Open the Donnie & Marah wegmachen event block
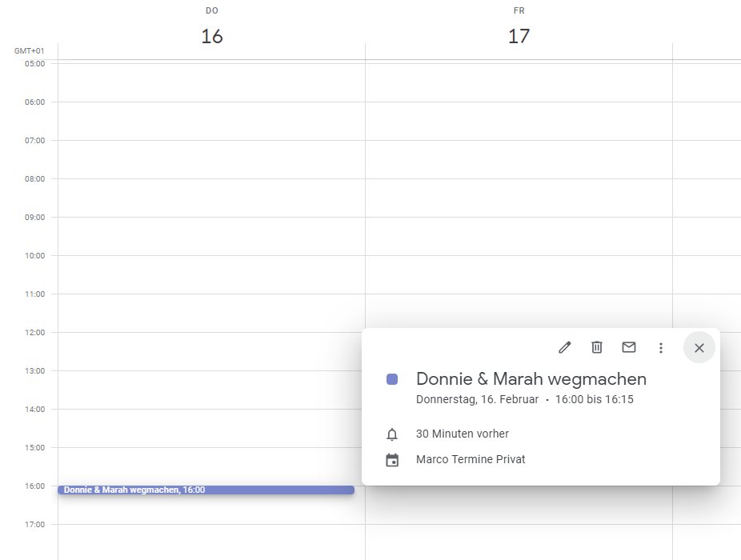The width and height of the screenshot is (741, 560). point(206,490)
